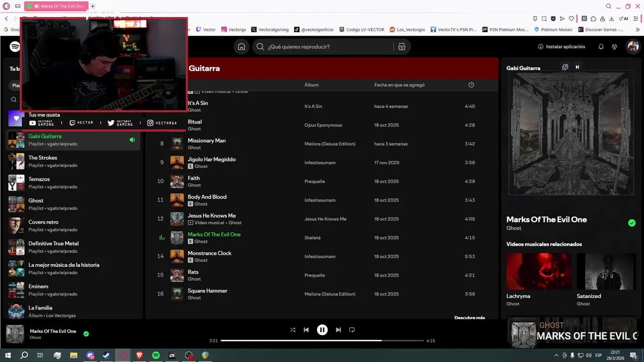Open Meliora (Deluxe Edition) album for Square Hammer
This screenshot has width=644, height=362.
point(330,294)
